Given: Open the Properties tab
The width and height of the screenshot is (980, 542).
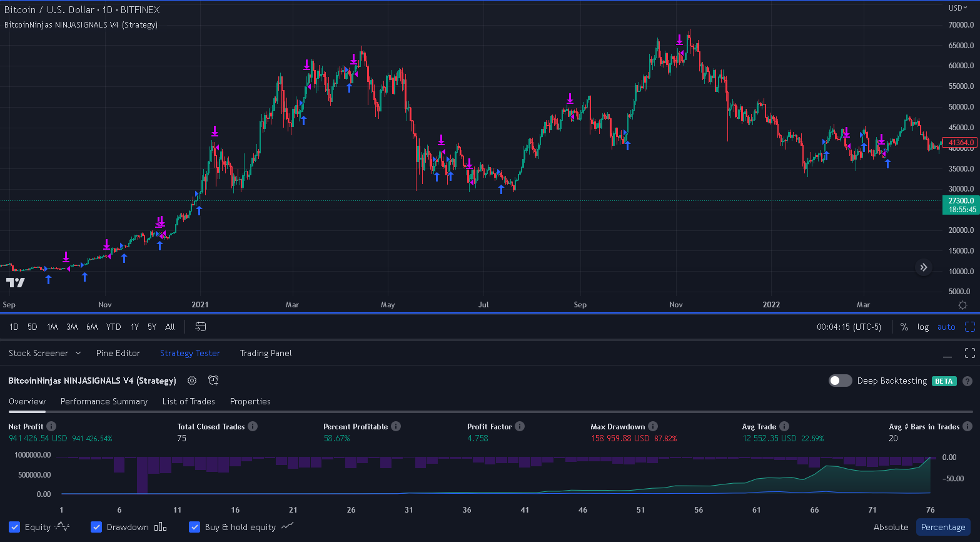Looking at the screenshot, I should click(x=250, y=401).
